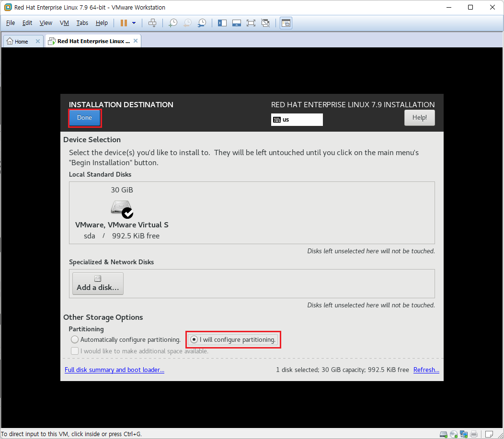Click the VMware Workstation title bar app icon

click(x=8, y=7)
